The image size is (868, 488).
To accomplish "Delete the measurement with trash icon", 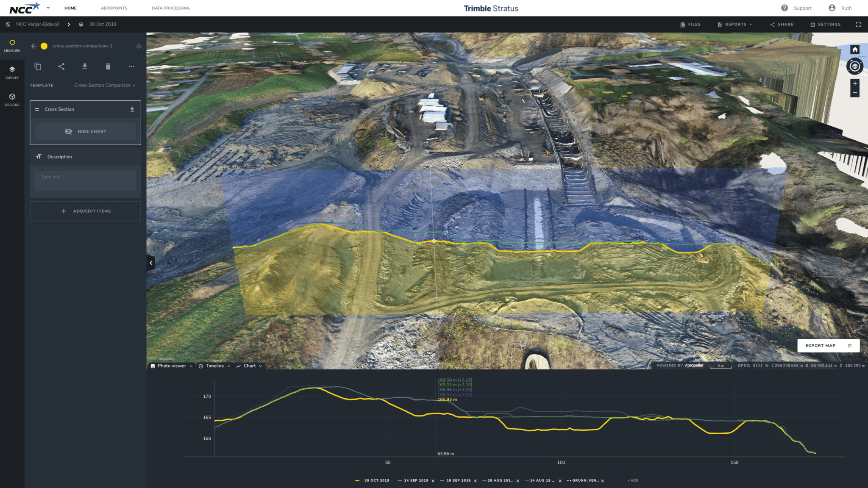I will click(x=108, y=67).
